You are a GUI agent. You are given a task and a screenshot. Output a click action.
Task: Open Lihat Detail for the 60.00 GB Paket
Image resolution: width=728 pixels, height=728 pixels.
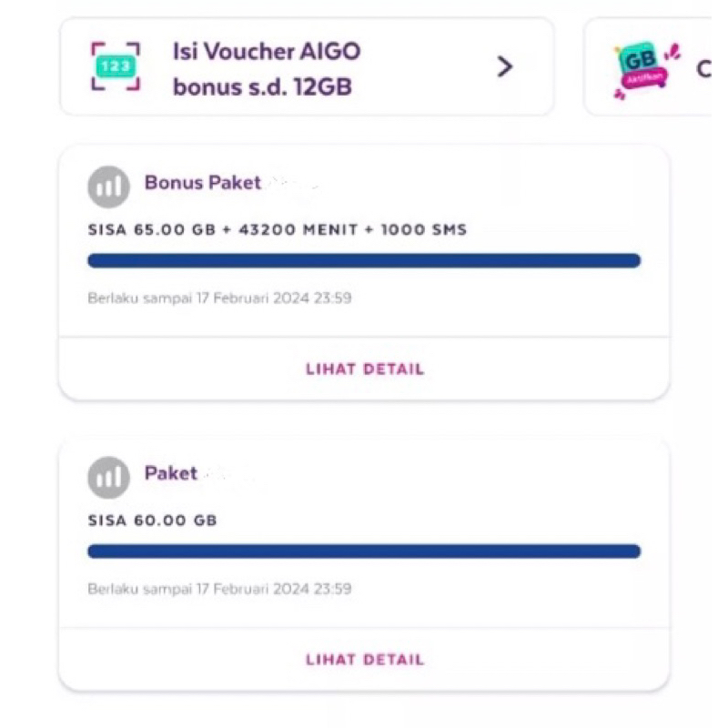pyautogui.click(x=364, y=660)
